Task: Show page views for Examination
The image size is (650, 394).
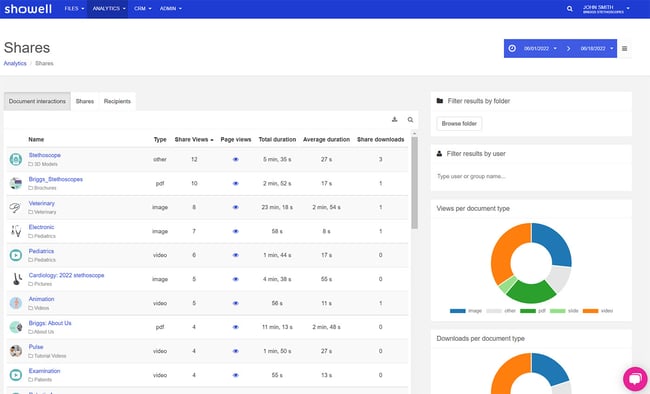Action: pos(235,375)
